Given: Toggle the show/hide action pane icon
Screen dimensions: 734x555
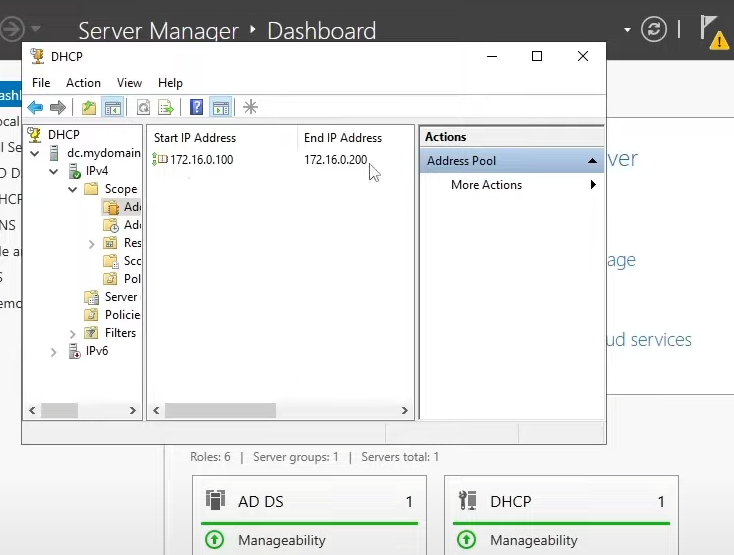Looking at the screenshot, I should point(221,108).
